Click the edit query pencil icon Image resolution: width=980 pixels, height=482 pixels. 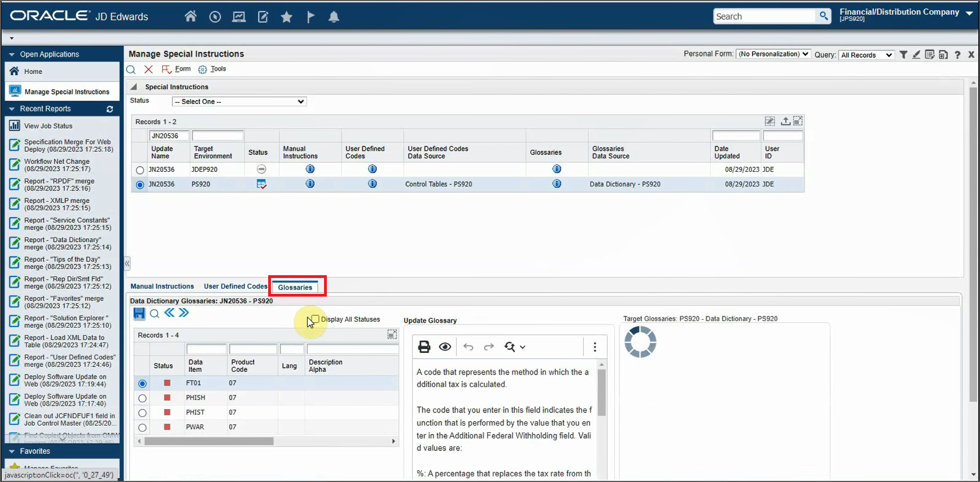pos(916,55)
